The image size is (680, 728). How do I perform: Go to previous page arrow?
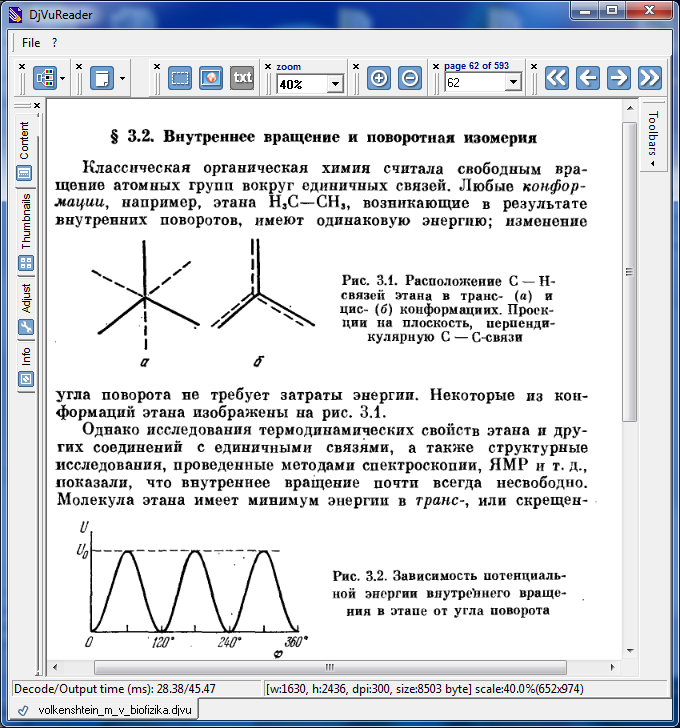coord(588,78)
